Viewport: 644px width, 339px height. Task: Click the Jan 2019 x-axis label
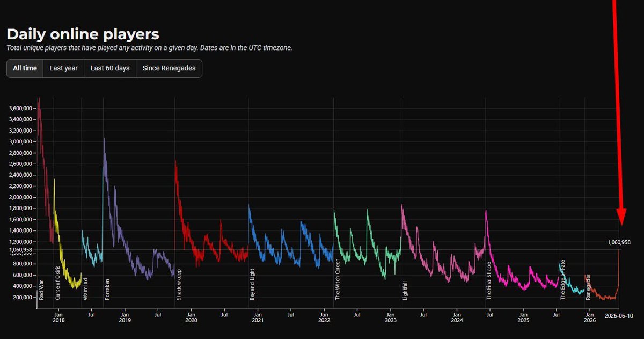pyautogui.click(x=125, y=317)
